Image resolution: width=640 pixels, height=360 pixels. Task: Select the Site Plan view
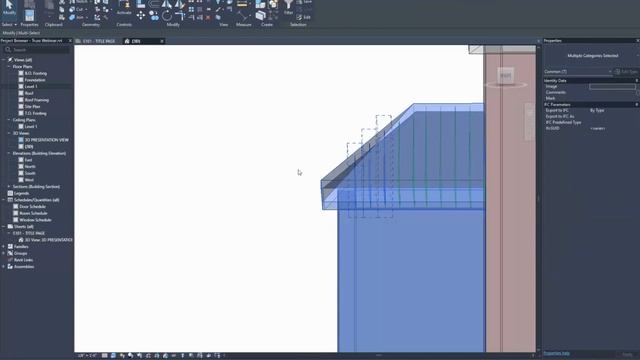(x=32, y=107)
